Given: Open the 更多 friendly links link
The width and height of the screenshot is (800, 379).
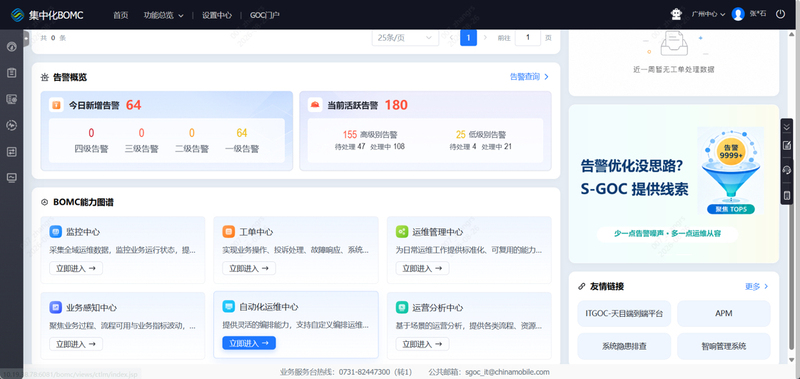Looking at the screenshot, I should pyautogui.click(x=757, y=287).
